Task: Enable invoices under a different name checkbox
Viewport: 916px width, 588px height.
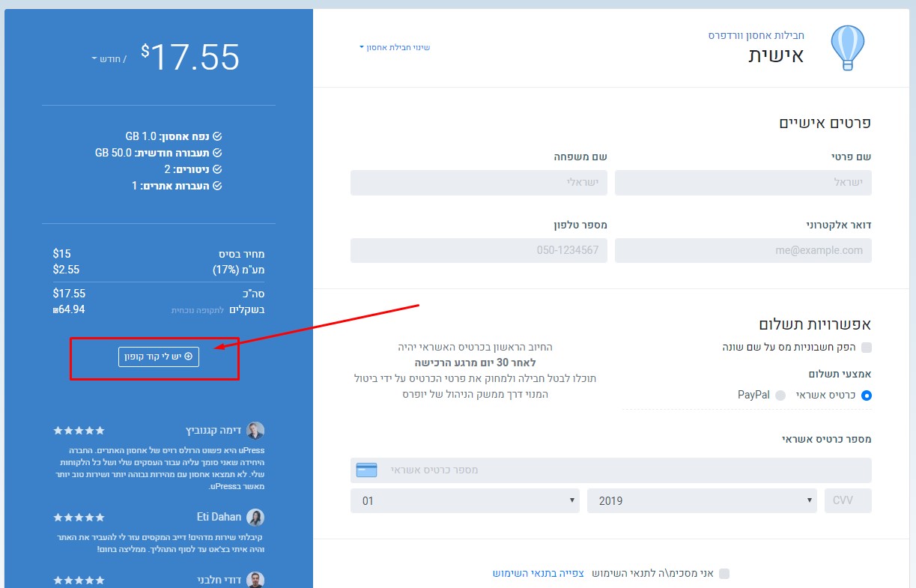Action: click(x=867, y=348)
